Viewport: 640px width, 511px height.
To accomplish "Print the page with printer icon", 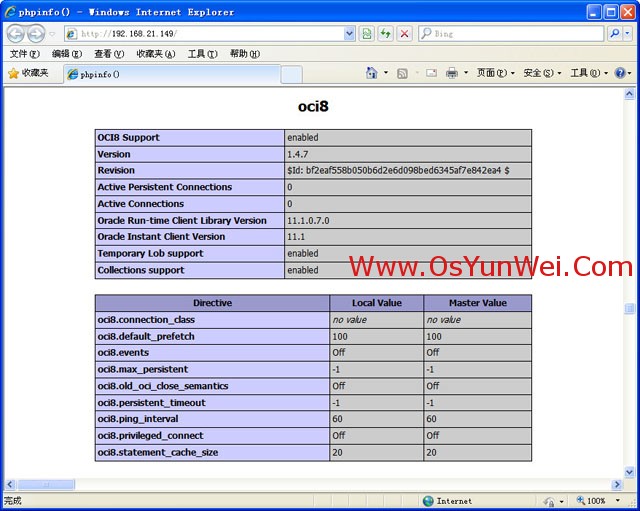I will (x=452, y=73).
